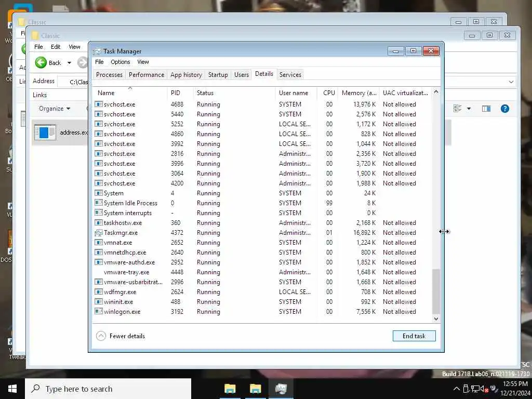532x399 pixels.
Task: Open the File menu in Classic window
Action: [38, 47]
